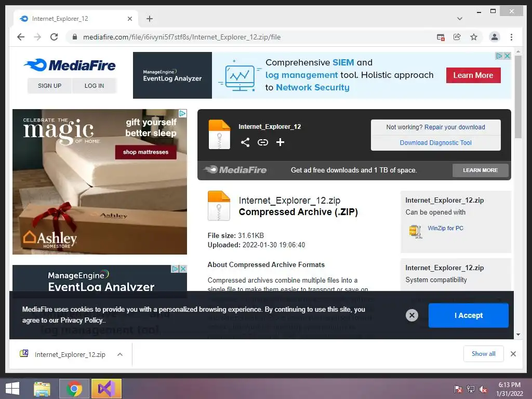Click AdChoices icon on lower ManageEngine ad
This screenshot has height=399, width=532.
pyautogui.click(x=175, y=269)
